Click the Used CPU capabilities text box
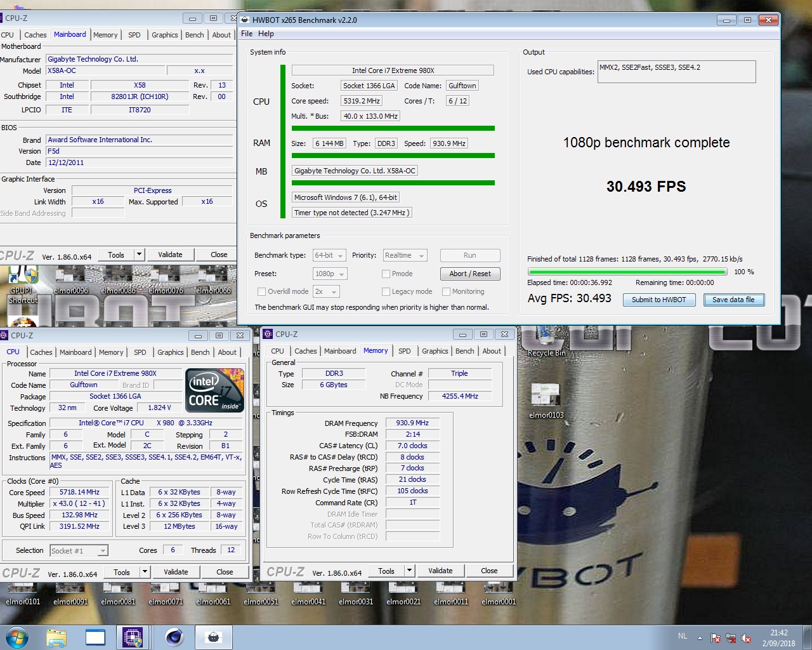 (x=677, y=72)
